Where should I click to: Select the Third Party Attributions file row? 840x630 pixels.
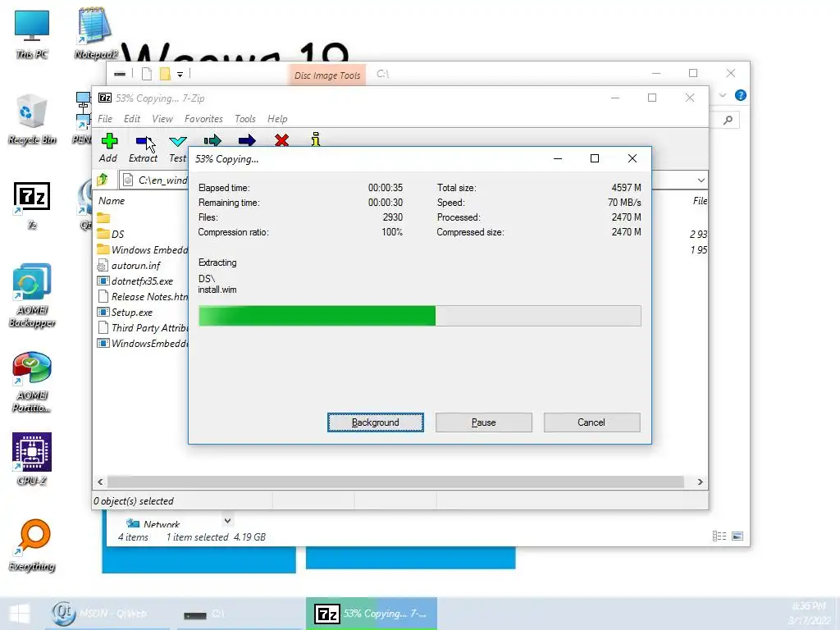(142, 327)
